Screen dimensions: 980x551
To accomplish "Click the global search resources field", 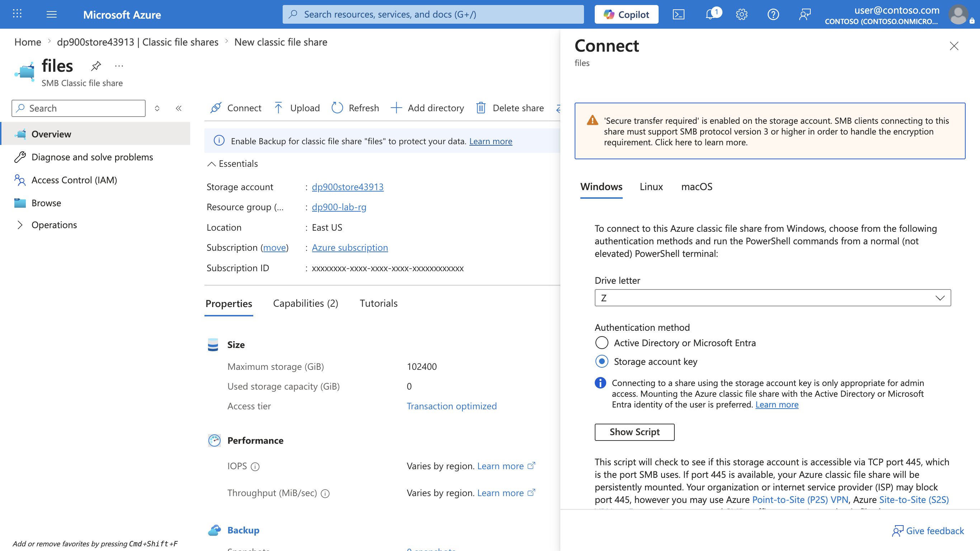I will (433, 14).
